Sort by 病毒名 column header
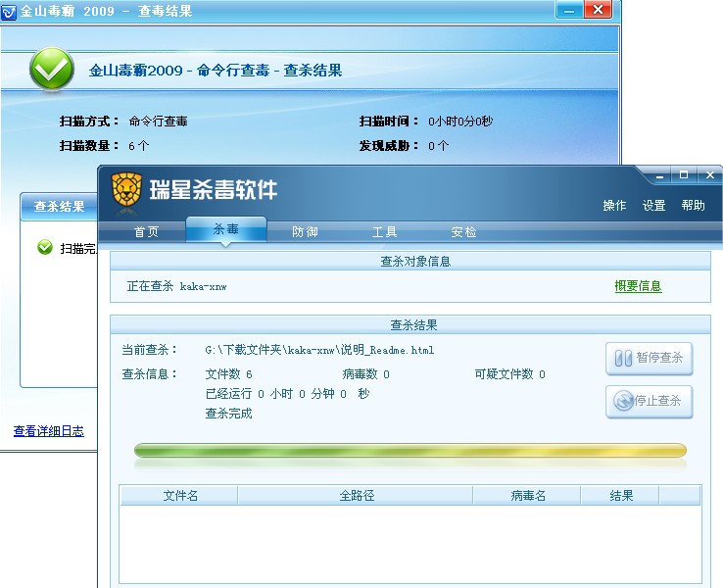This screenshot has width=723, height=588. click(x=527, y=495)
